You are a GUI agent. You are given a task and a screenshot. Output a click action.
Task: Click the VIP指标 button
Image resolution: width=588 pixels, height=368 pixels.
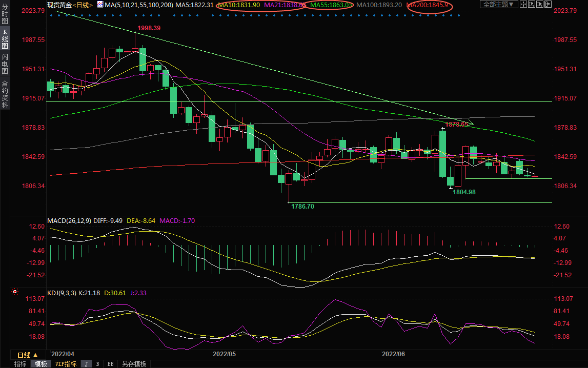[66, 364]
